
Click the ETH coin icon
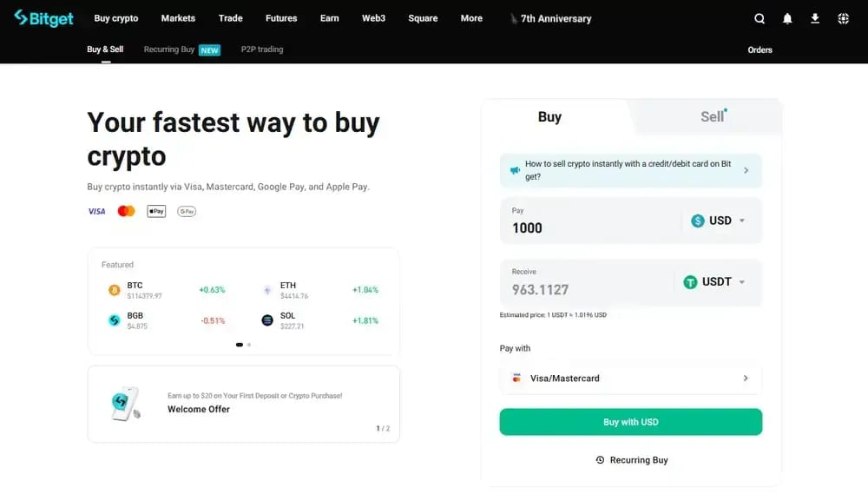(267, 290)
